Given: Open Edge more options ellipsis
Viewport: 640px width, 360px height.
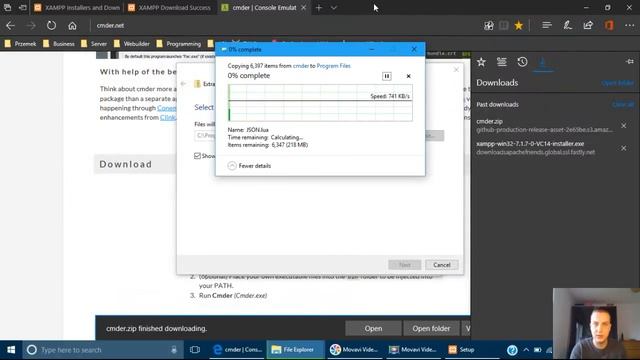Looking at the screenshot, I should tap(629, 25).
